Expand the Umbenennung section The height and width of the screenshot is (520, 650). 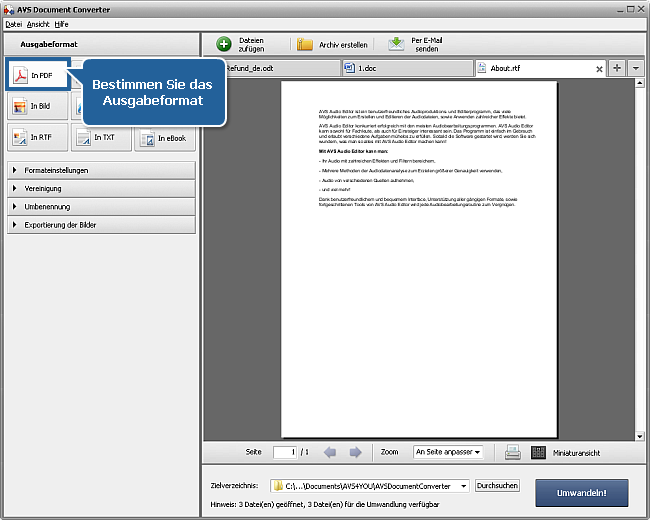(101, 207)
